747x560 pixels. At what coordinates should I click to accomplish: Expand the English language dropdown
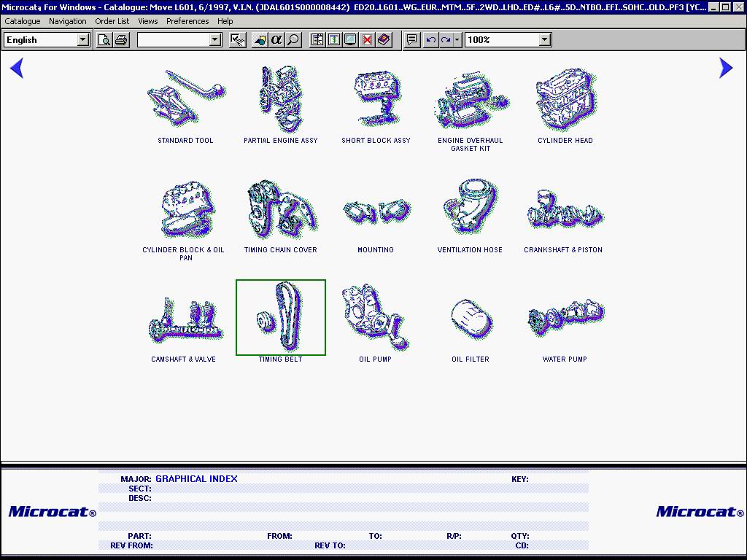[x=83, y=40]
